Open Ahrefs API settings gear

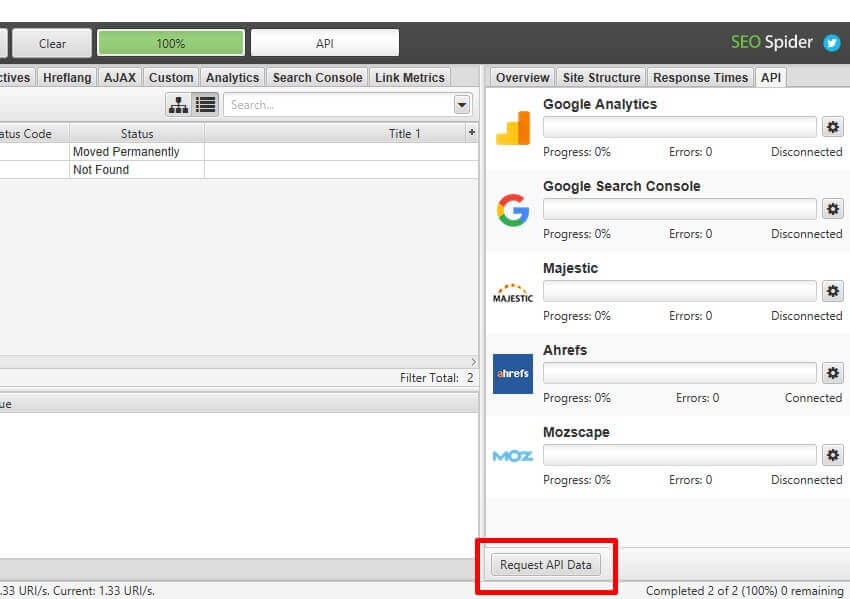coord(832,373)
